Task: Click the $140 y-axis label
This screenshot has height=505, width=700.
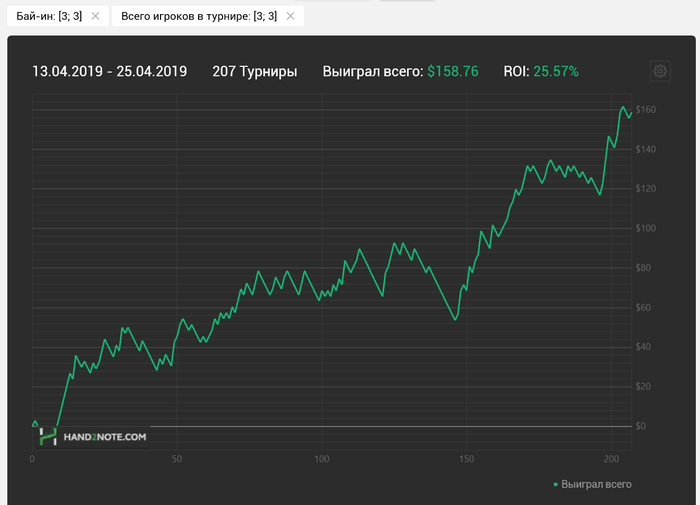Action: click(x=646, y=149)
